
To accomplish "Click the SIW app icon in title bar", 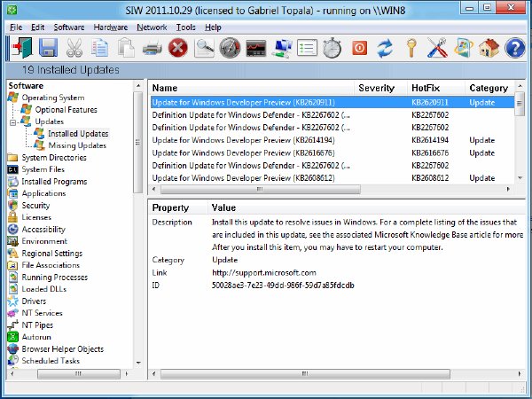I will [x=12, y=10].
